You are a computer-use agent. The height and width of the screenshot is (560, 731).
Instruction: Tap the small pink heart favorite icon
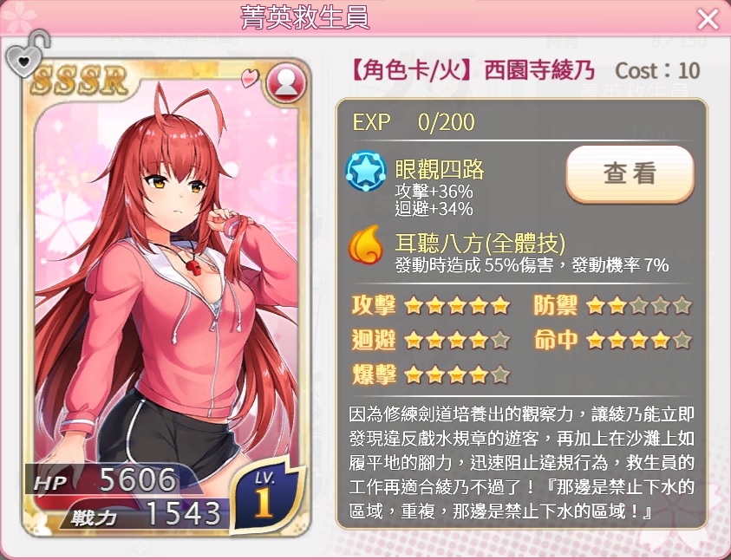click(x=250, y=78)
